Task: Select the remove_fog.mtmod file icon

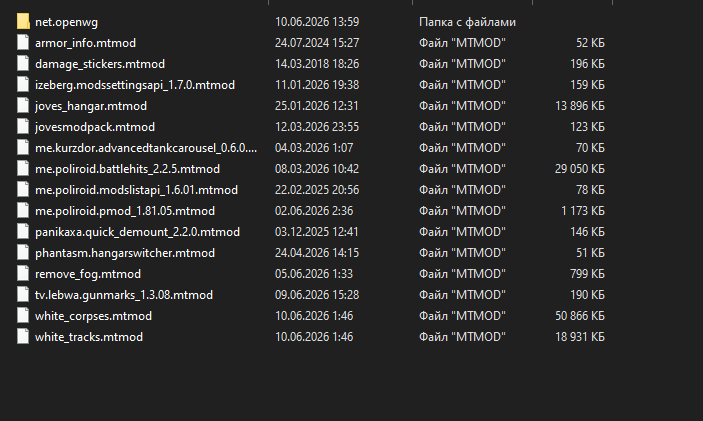Action: (x=23, y=273)
